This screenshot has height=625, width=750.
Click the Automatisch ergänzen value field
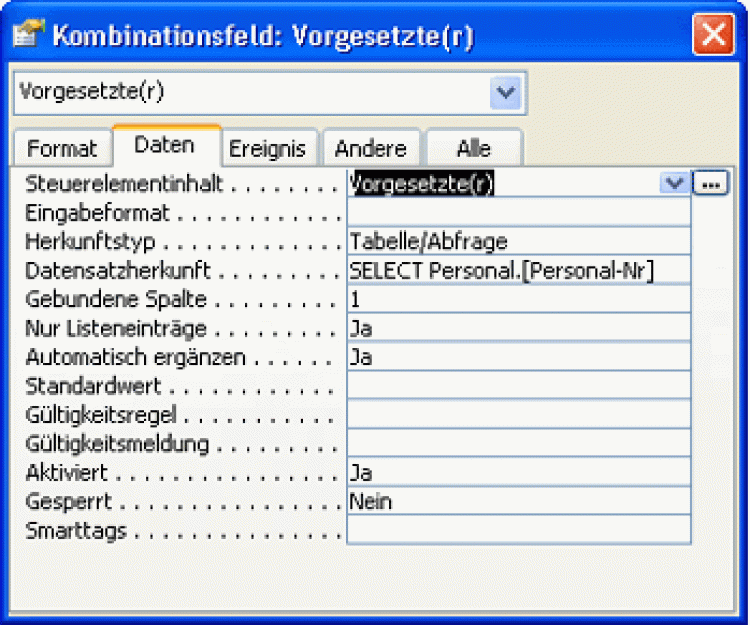pos(518,357)
